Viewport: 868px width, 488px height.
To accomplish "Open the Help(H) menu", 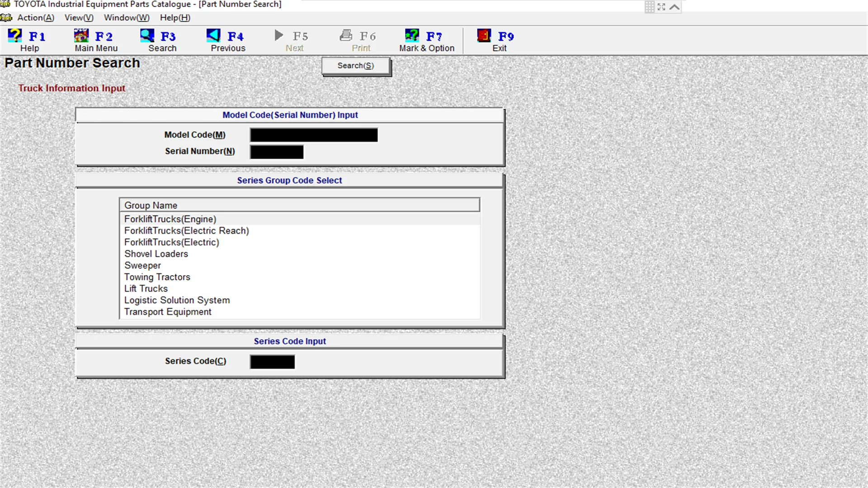I will (175, 18).
